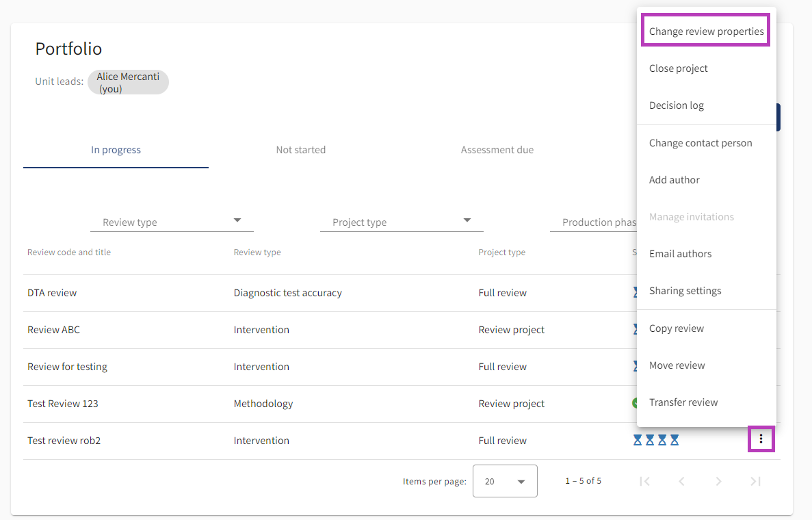Open three-dot menu for Test review rob2
Image resolution: width=812 pixels, height=520 pixels.
click(761, 439)
